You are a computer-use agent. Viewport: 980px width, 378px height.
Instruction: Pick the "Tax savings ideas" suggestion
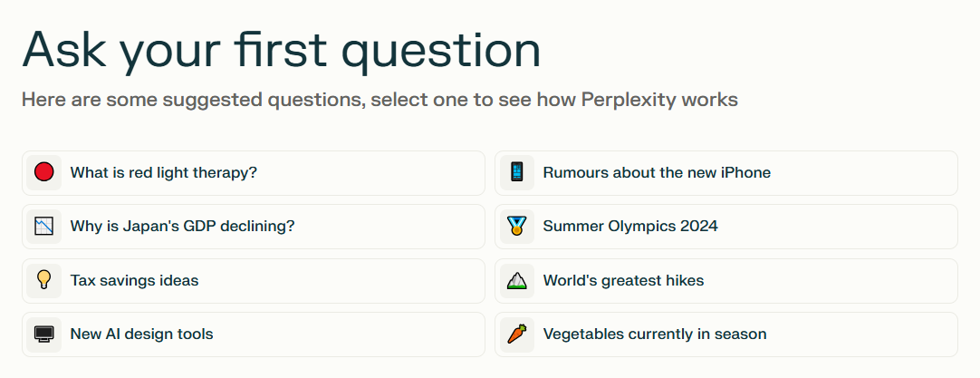[x=253, y=280]
